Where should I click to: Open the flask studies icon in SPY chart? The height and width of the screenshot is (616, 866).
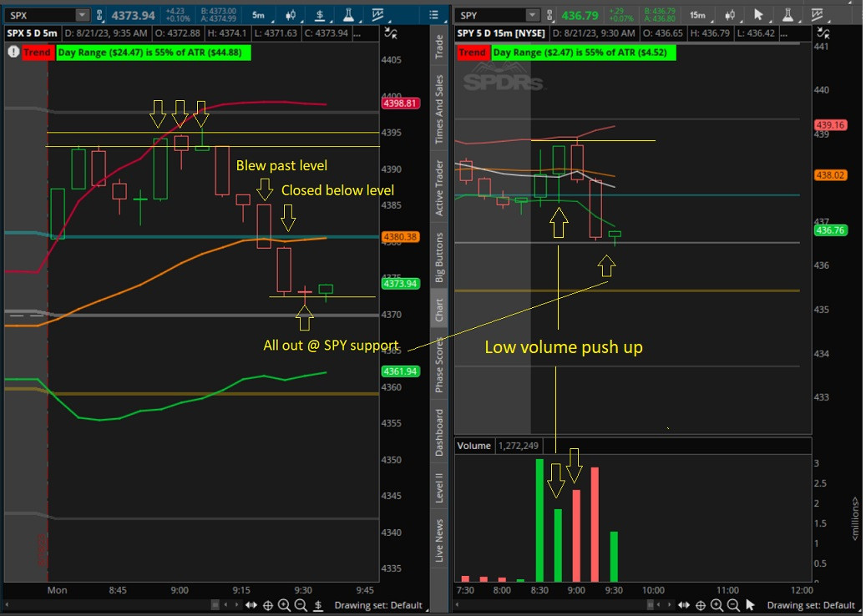[788, 15]
